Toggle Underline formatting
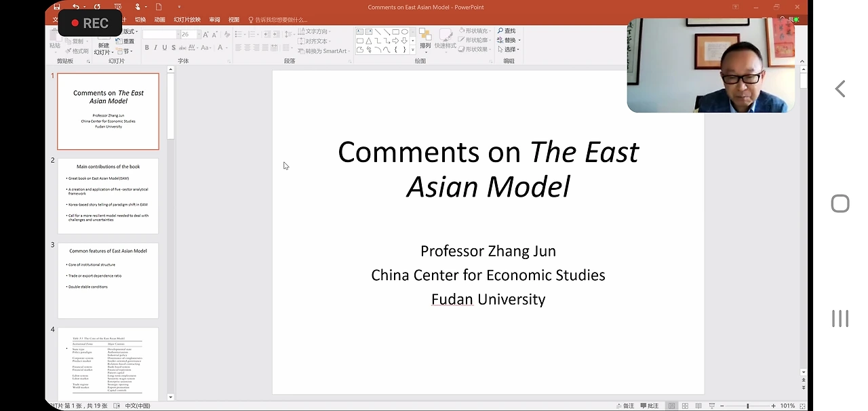Viewport: 868px width, 411px height. tap(165, 47)
